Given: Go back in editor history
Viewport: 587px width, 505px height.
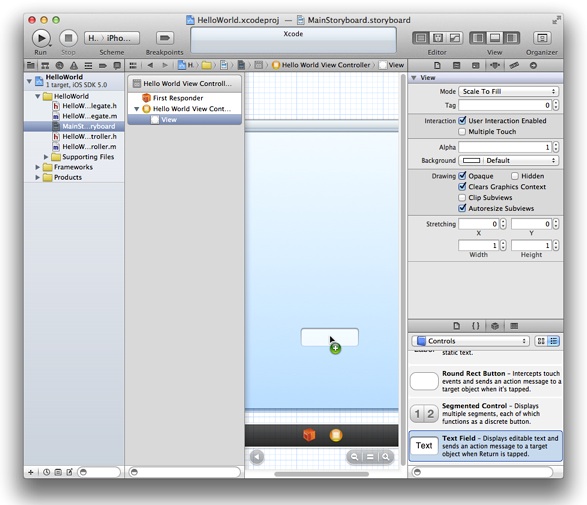Looking at the screenshot, I should pyautogui.click(x=150, y=65).
